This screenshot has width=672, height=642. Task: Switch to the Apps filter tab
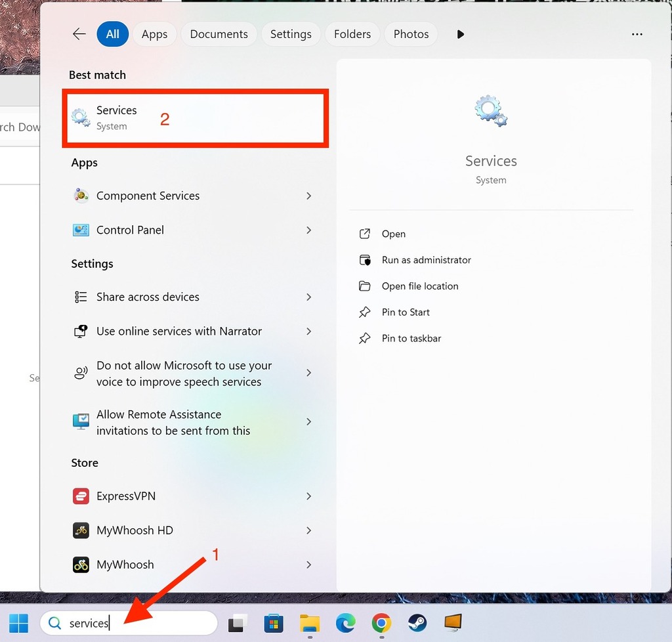click(154, 33)
